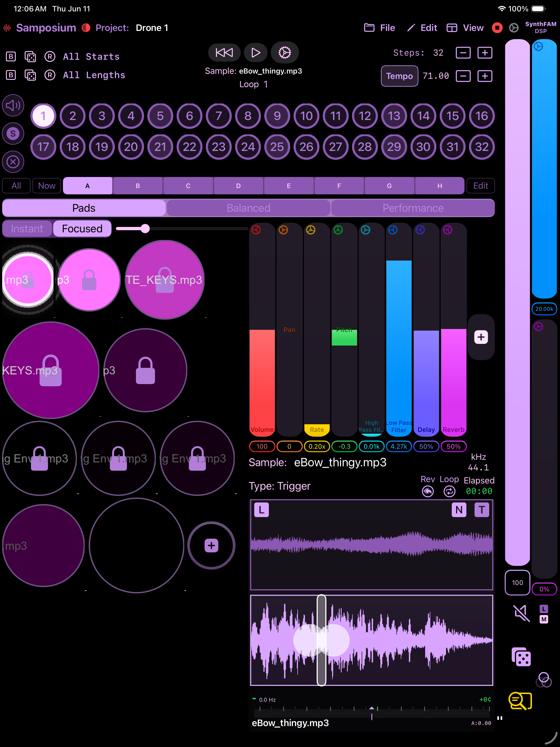Randomize All Lengths with dice icon

(x=30, y=75)
